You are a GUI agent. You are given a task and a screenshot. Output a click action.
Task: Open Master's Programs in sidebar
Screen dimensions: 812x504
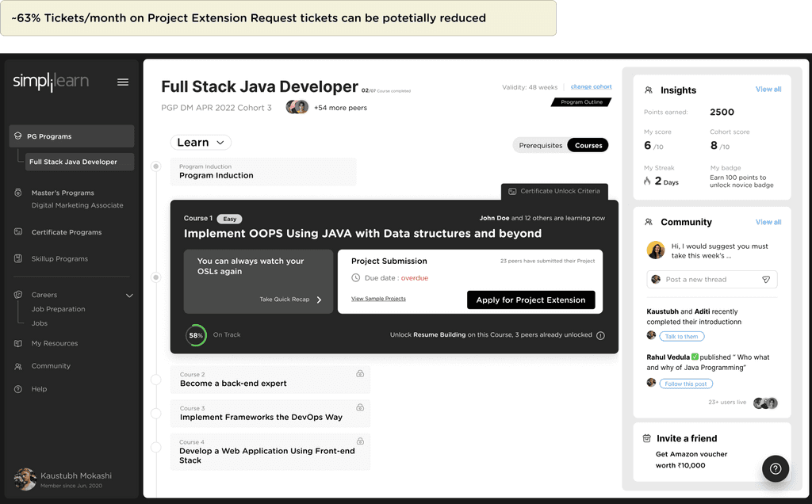63,193
